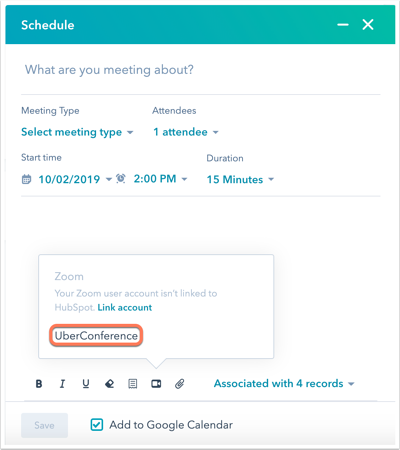Follow the Link account link

pyautogui.click(x=125, y=307)
